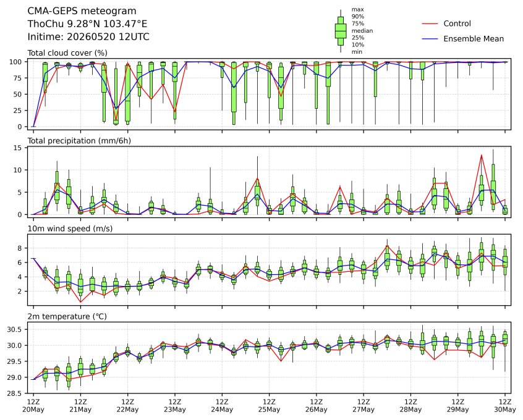This screenshot has height=420, width=523.
Task: Click the 12Z 20May axis tick label
Action: [x=33, y=405]
